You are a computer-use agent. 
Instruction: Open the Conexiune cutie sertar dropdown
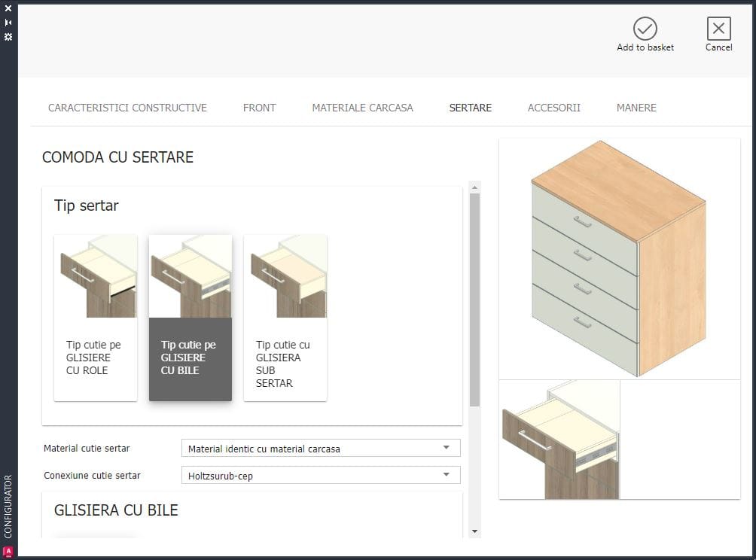click(x=321, y=475)
